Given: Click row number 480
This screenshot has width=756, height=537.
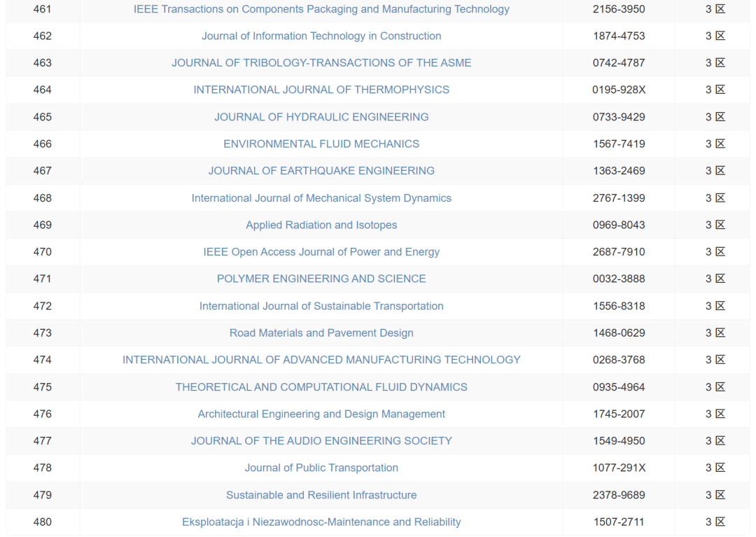Looking at the screenshot, I should tap(43, 522).
